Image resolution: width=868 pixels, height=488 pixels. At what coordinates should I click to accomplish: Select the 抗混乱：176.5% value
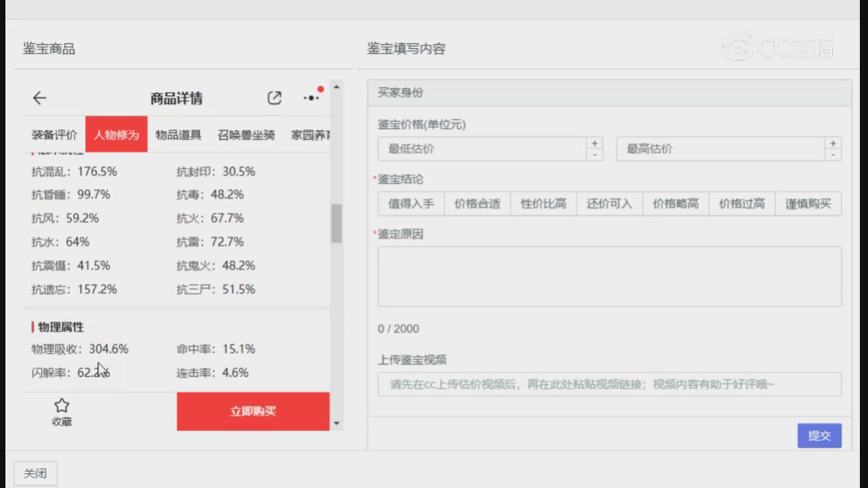coord(74,171)
